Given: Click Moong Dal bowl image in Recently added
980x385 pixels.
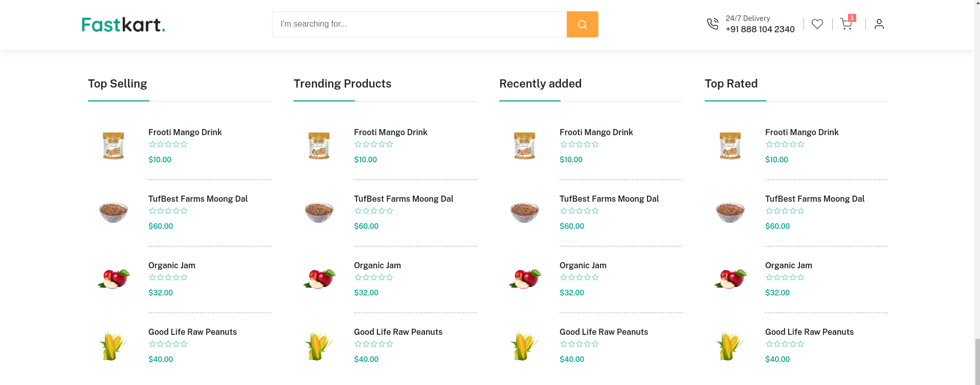Looking at the screenshot, I should click(525, 212).
